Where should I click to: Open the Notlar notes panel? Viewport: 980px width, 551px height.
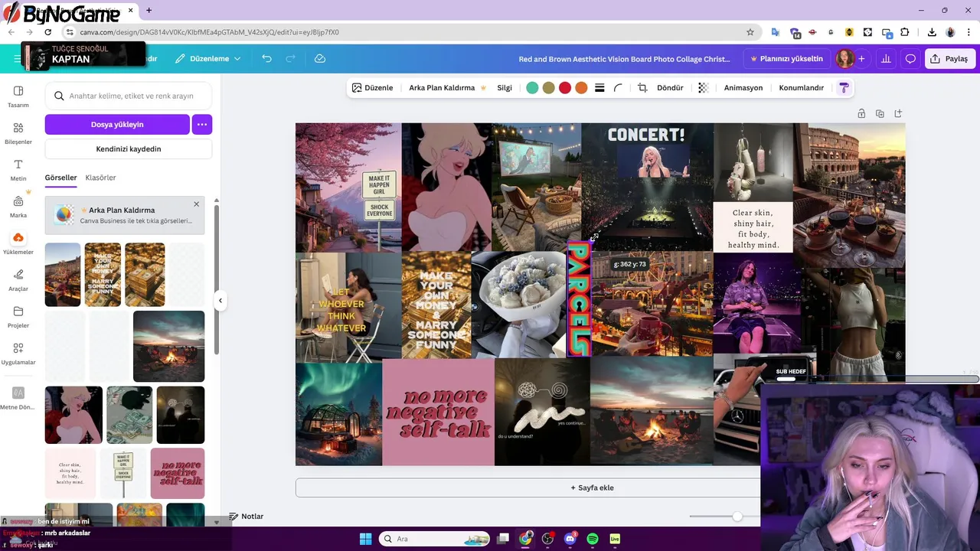[x=247, y=517]
